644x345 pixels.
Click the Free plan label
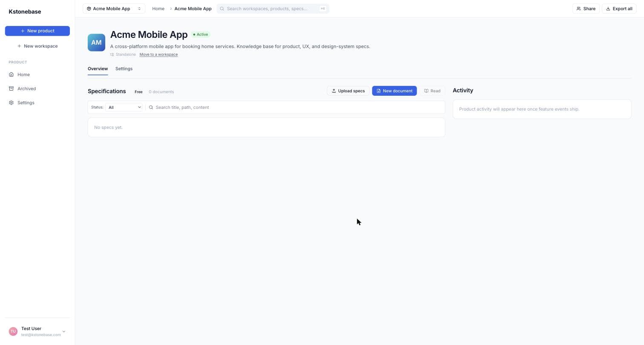pyautogui.click(x=138, y=92)
